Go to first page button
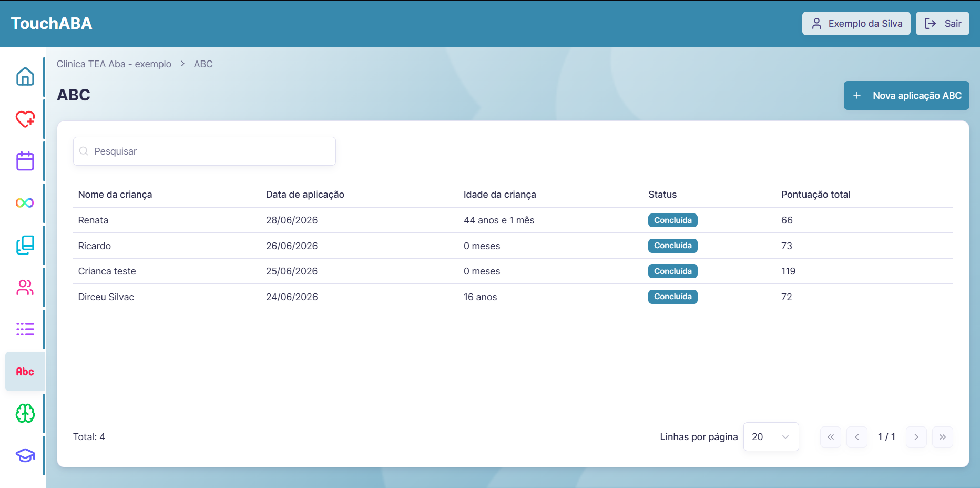 [x=831, y=437]
